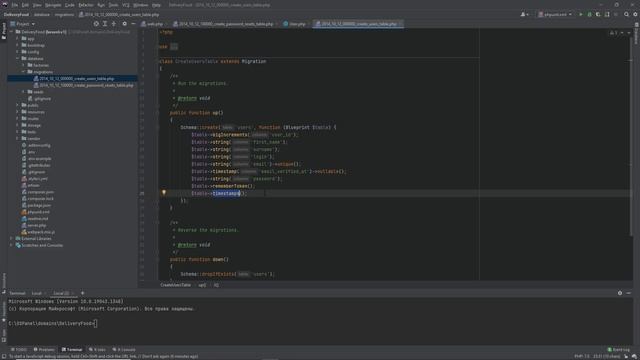This screenshot has height=360, width=640.
Task: Open the Navigate menu
Action: tap(53, 5)
